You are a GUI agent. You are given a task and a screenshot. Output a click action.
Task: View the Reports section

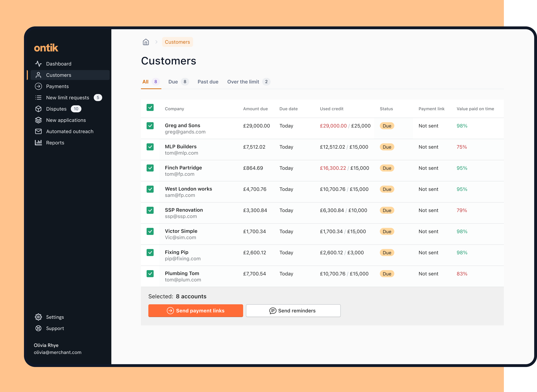click(55, 143)
